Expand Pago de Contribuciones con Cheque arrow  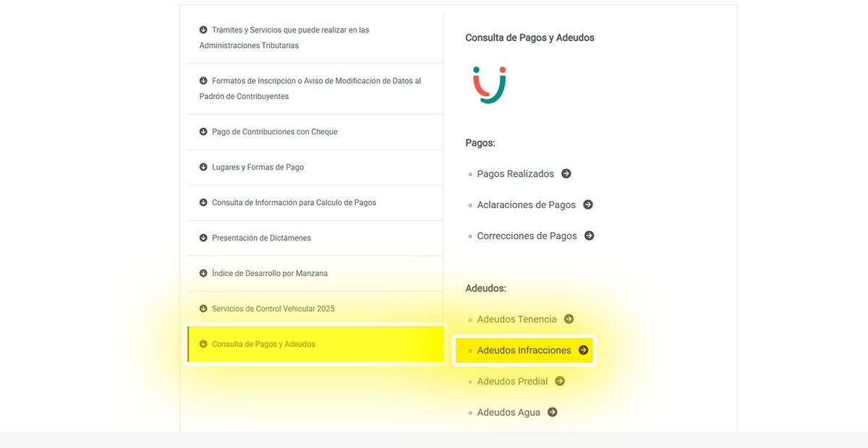(203, 132)
